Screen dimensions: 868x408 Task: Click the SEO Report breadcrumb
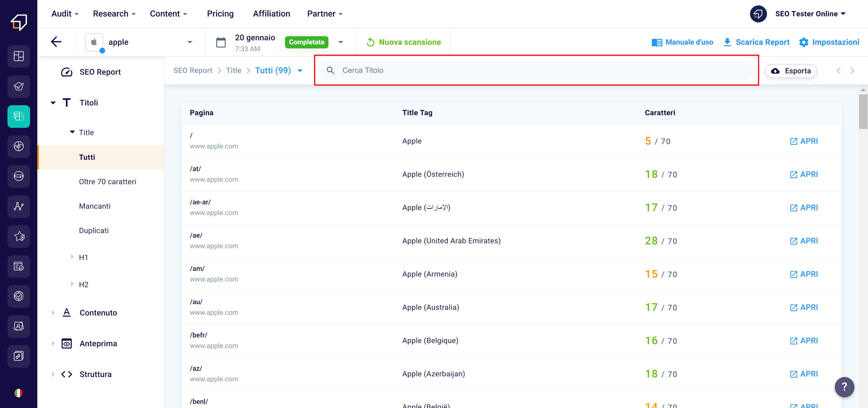(193, 70)
